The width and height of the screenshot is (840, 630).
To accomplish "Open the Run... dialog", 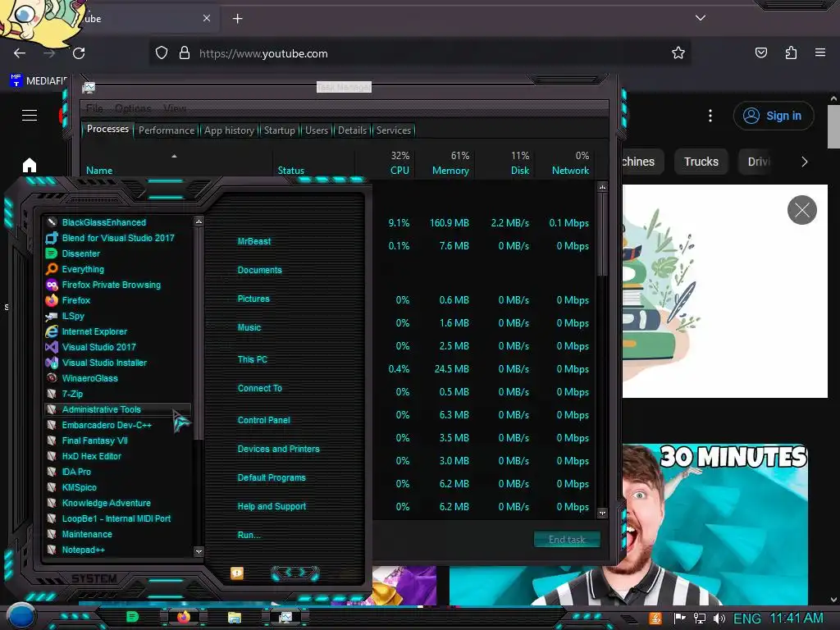I will click(x=249, y=535).
